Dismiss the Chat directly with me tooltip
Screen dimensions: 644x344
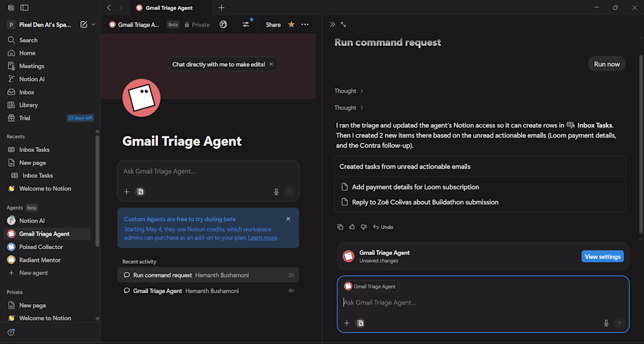(x=271, y=64)
